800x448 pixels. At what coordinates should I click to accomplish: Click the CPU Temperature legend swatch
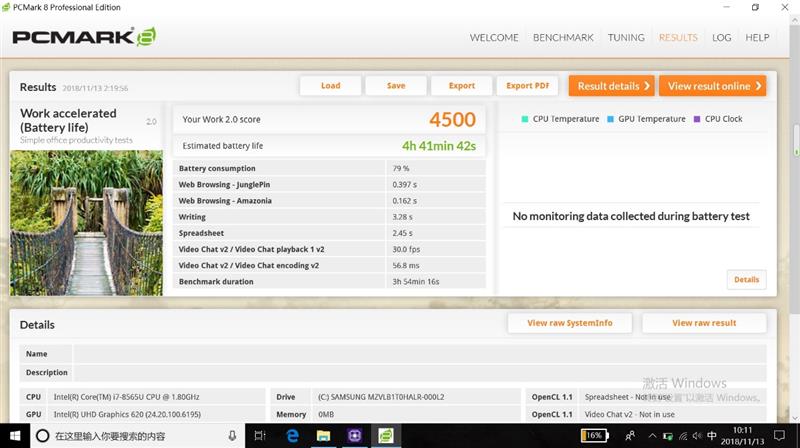(x=524, y=119)
